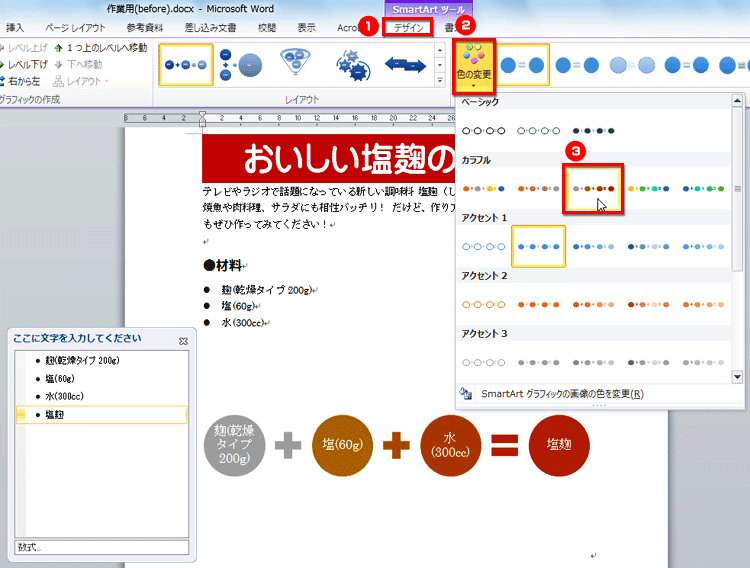This screenshot has height=568, width=750.
Task: Open the ページ レイアウト tab
Action: [x=76, y=28]
